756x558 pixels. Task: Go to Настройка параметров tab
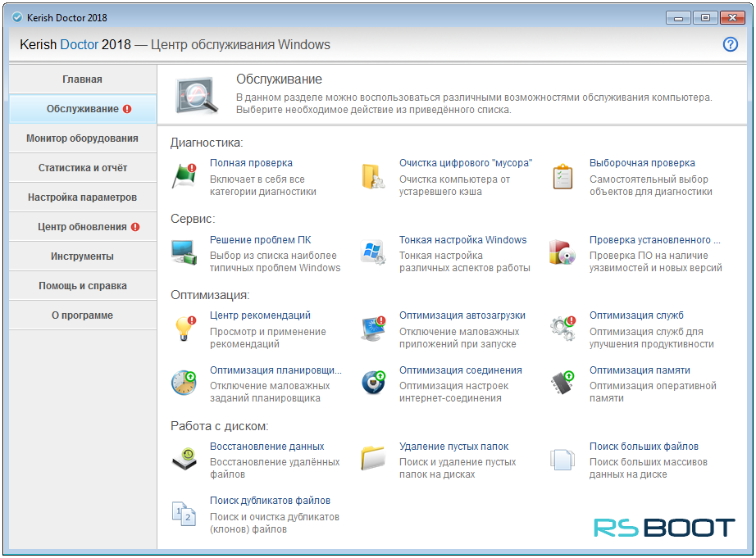tap(83, 197)
